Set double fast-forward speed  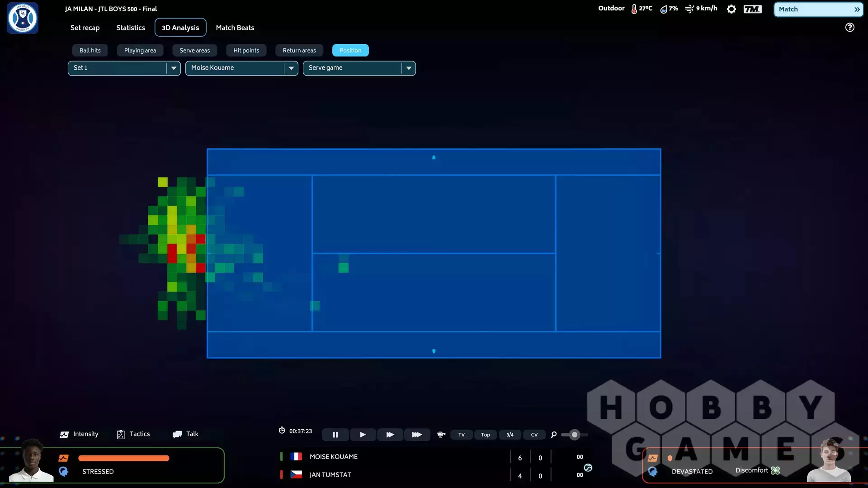click(x=390, y=435)
